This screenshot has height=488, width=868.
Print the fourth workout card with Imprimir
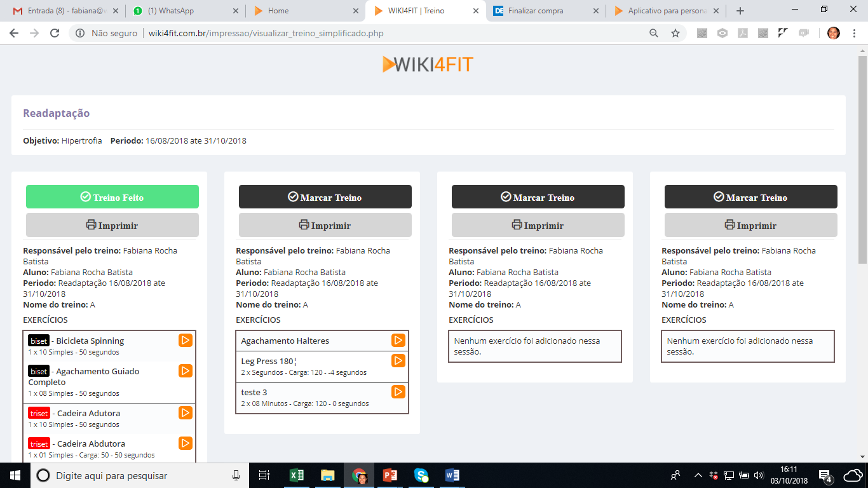pos(751,225)
